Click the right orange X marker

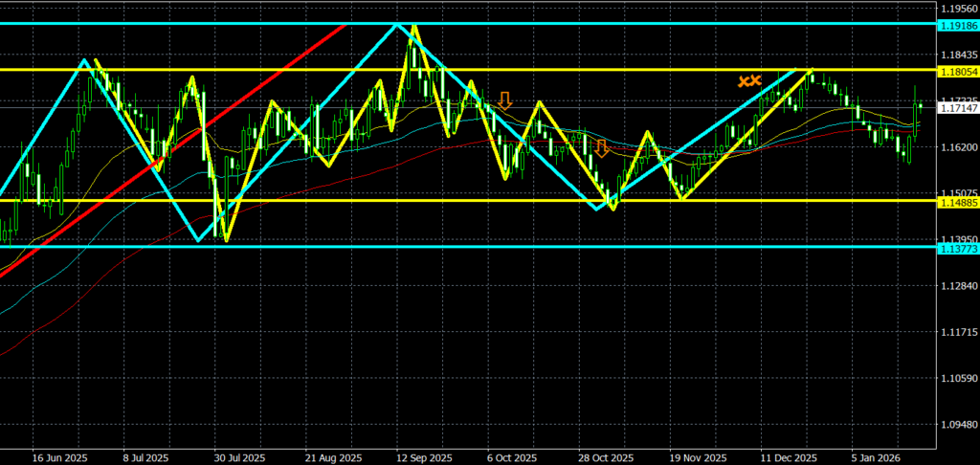tap(756, 80)
